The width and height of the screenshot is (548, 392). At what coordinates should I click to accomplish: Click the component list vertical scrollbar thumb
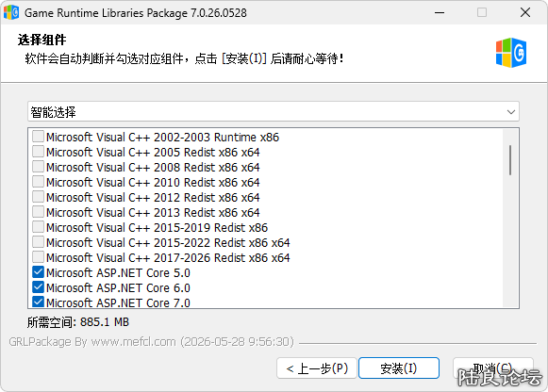coord(510,160)
